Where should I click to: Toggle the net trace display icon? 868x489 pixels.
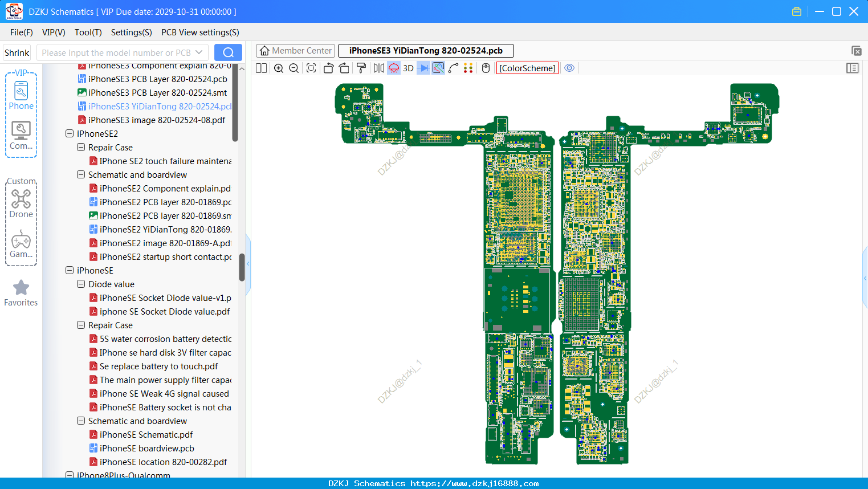pyautogui.click(x=438, y=68)
